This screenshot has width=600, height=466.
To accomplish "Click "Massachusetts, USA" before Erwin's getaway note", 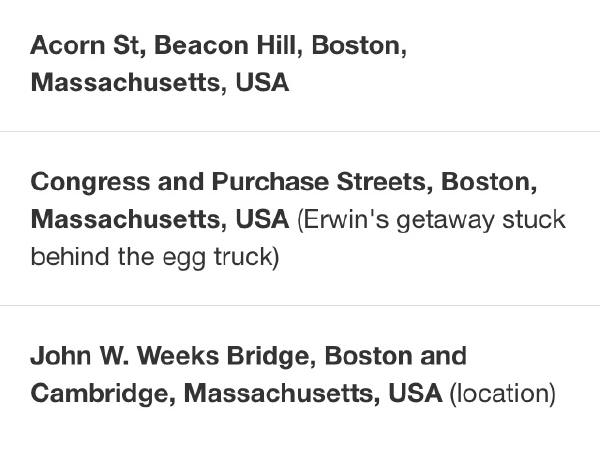I will pyautogui.click(x=160, y=220).
